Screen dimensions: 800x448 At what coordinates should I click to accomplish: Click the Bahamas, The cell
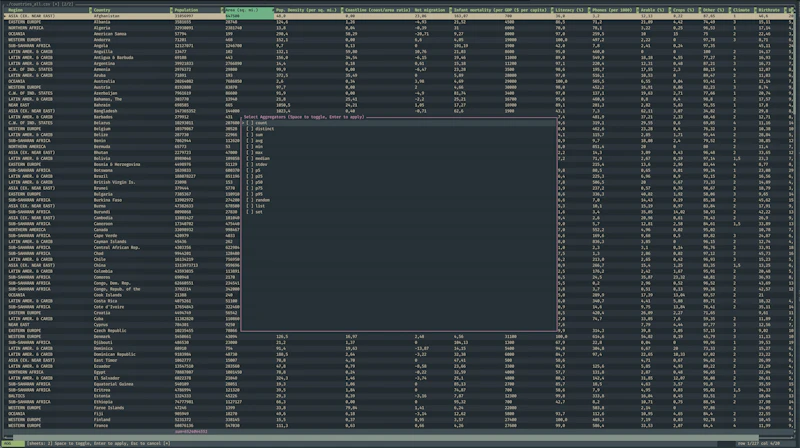coord(108,99)
